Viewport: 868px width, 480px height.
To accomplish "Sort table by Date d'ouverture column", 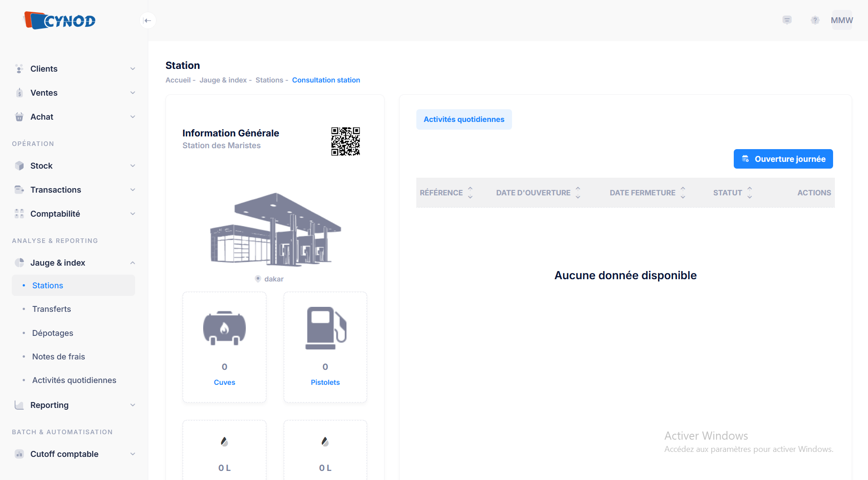I will 578,193.
